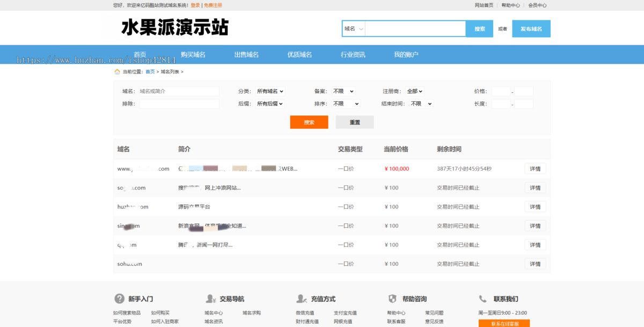This screenshot has width=644, height=327.
Task: Open the 常见问题 footer link
Action: tap(434, 313)
